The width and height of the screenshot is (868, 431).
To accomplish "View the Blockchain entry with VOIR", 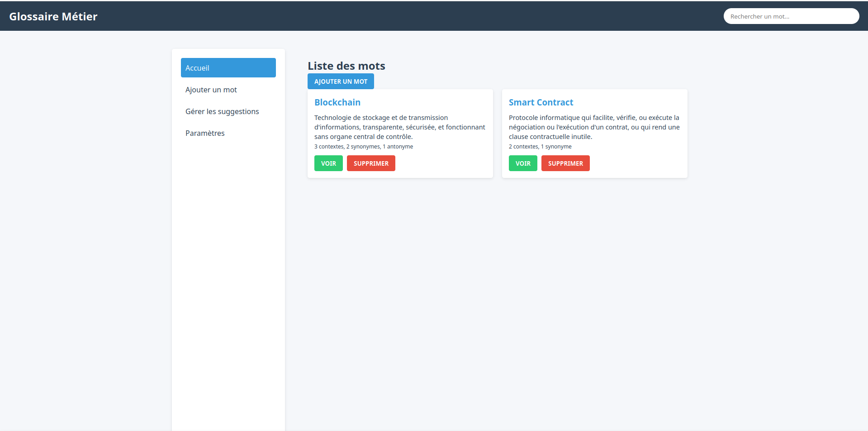I will (x=328, y=163).
